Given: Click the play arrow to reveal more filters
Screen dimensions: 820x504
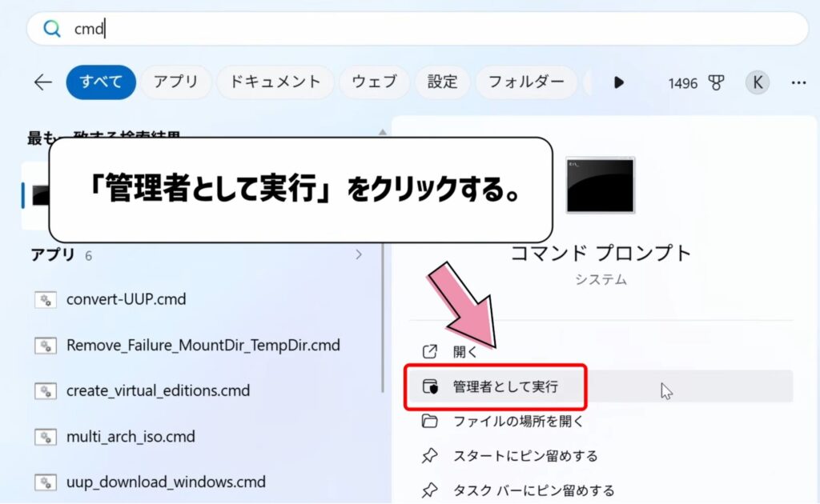Looking at the screenshot, I should [619, 82].
